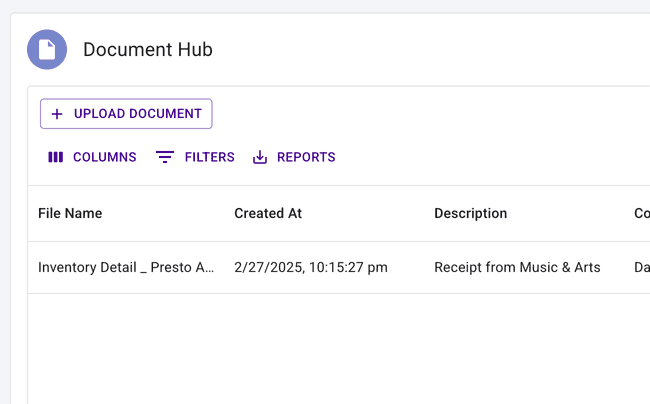Open the Filters panel

click(x=196, y=157)
